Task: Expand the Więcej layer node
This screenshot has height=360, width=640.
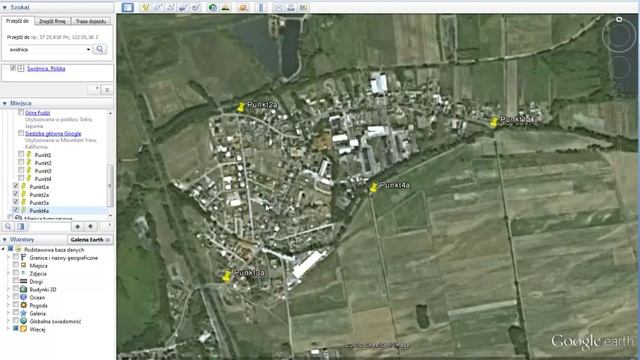Action: [9, 329]
